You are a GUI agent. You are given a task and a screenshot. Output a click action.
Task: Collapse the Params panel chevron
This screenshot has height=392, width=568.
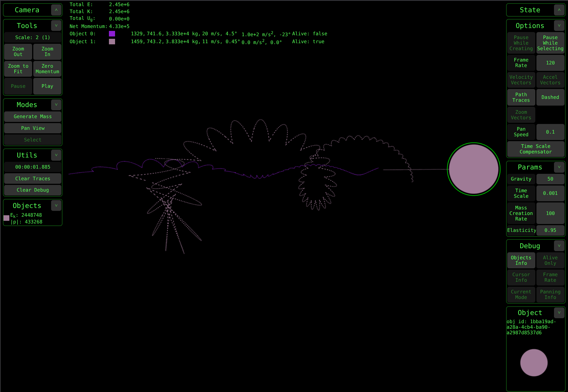tap(559, 167)
